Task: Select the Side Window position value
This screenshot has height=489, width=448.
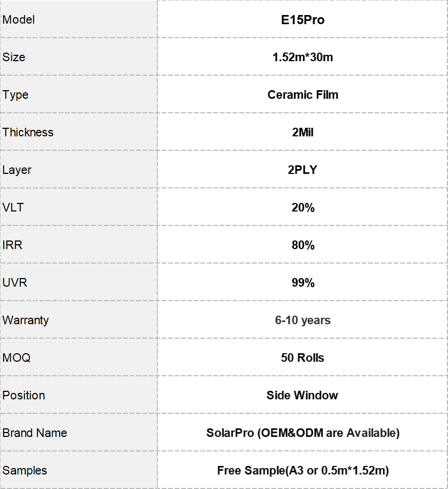Action: (302, 396)
